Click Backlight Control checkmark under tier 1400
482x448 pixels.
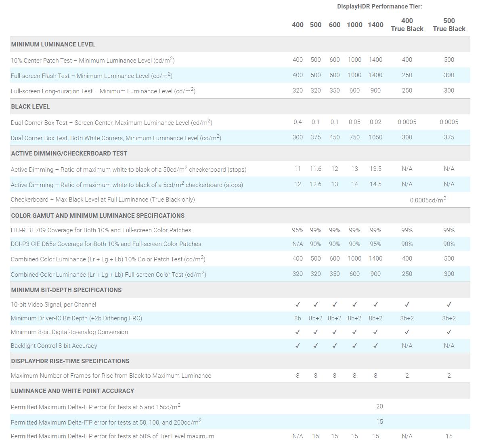point(375,346)
